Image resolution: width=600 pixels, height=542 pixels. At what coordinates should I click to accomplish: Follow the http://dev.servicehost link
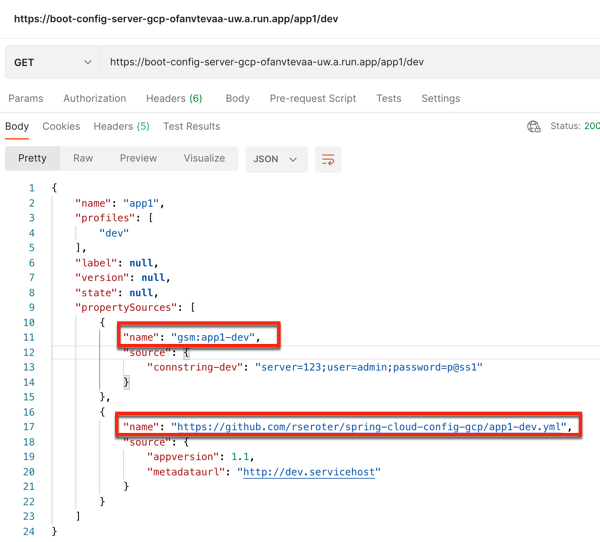[x=309, y=472]
